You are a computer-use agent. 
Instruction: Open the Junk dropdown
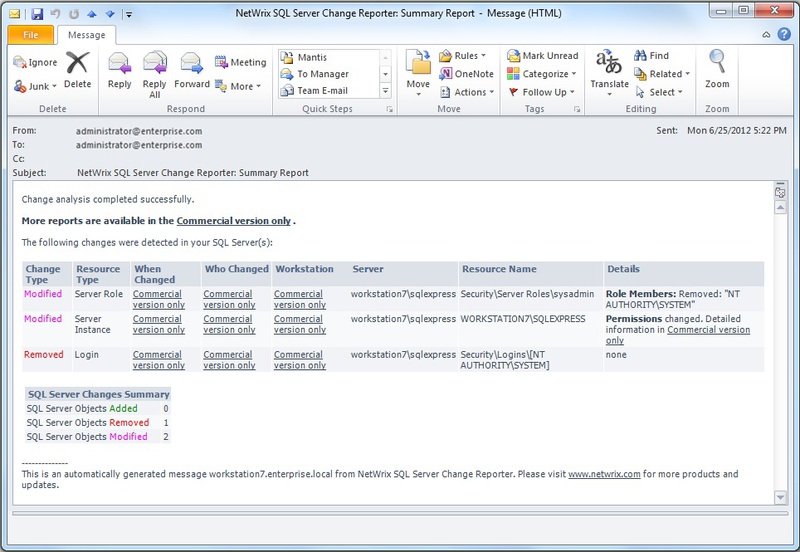pos(35,86)
